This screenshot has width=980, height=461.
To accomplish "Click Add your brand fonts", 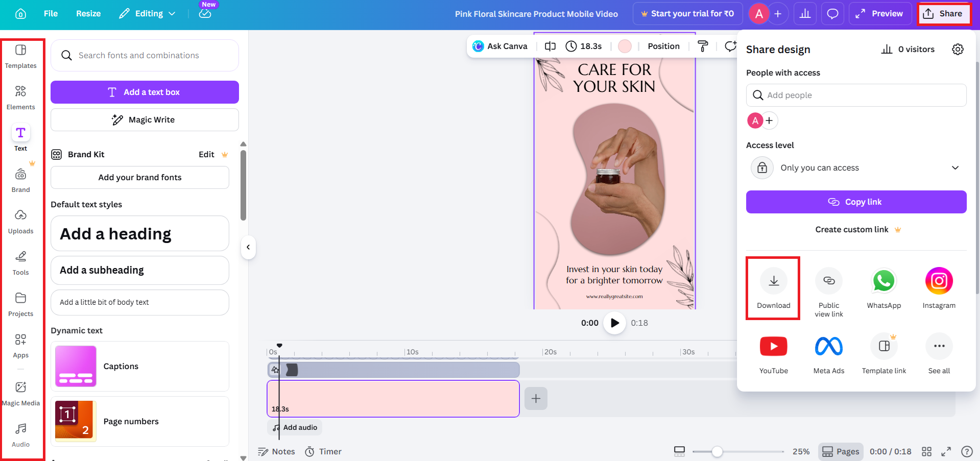I will [140, 177].
